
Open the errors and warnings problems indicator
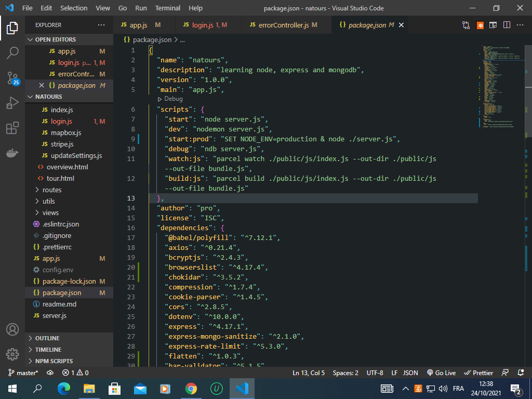click(x=75, y=373)
